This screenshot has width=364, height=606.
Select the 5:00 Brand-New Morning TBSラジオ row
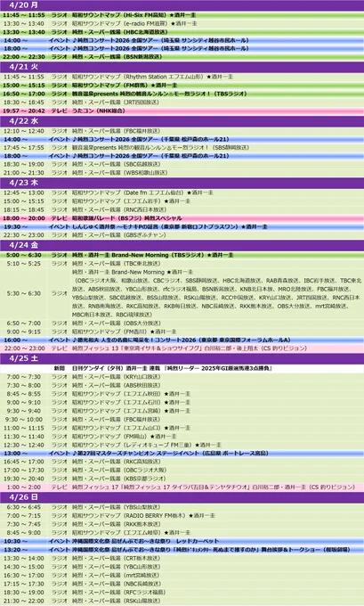click(x=182, y=256)
